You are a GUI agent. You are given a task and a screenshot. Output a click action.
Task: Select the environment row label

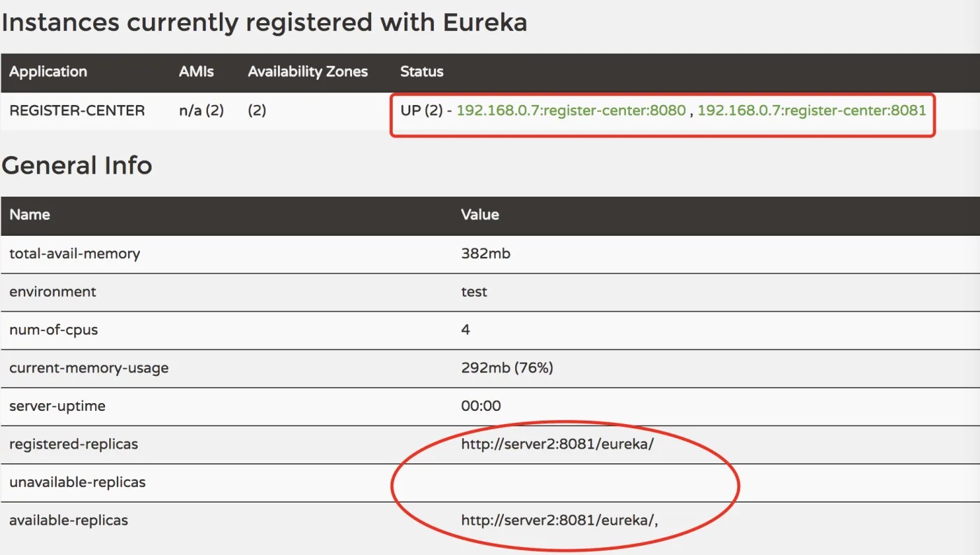[53, 292]
